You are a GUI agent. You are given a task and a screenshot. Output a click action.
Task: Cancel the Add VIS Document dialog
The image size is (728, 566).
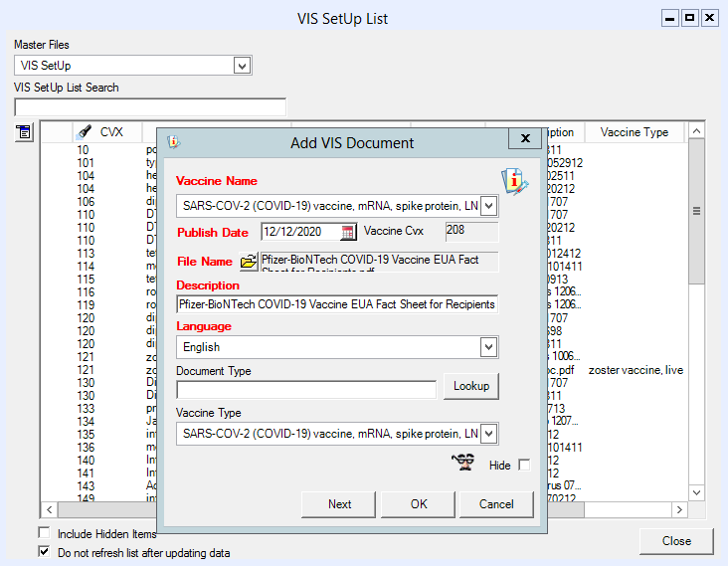click(x=496, y=504)
